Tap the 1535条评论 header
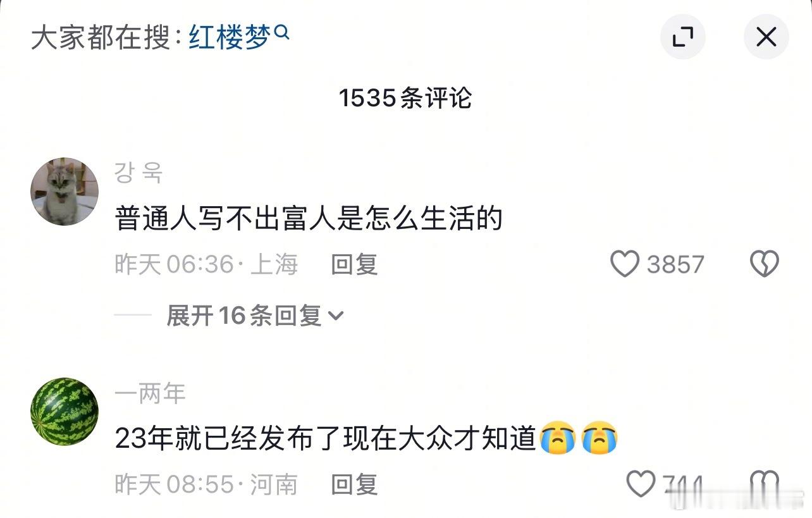This screenshot has height=518, width=812. (405, 98)
